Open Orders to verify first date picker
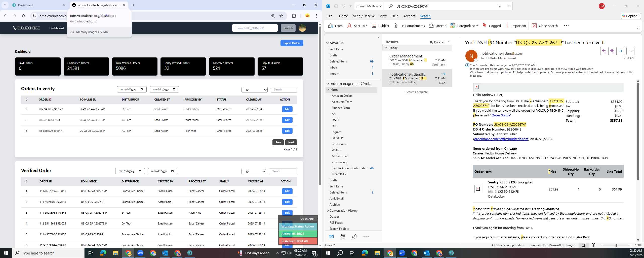 click(x=132, y=89)
